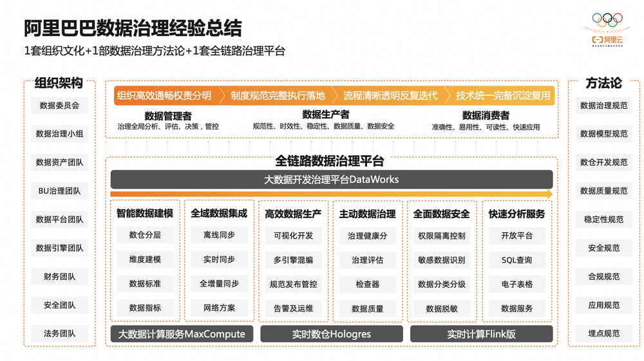644x361 pixels.
Task: Pick the 权限隔离控制 item
Action: [x=442, y=236]
